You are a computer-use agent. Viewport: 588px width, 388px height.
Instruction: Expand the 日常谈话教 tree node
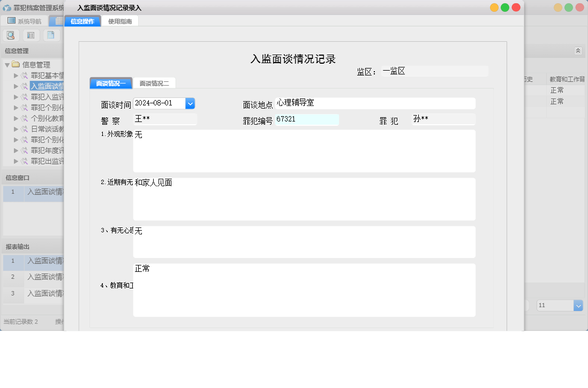click(x=16, y=129)
